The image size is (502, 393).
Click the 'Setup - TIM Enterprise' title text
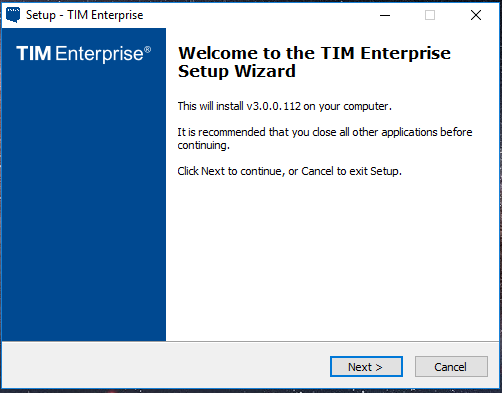pos(85,15)
